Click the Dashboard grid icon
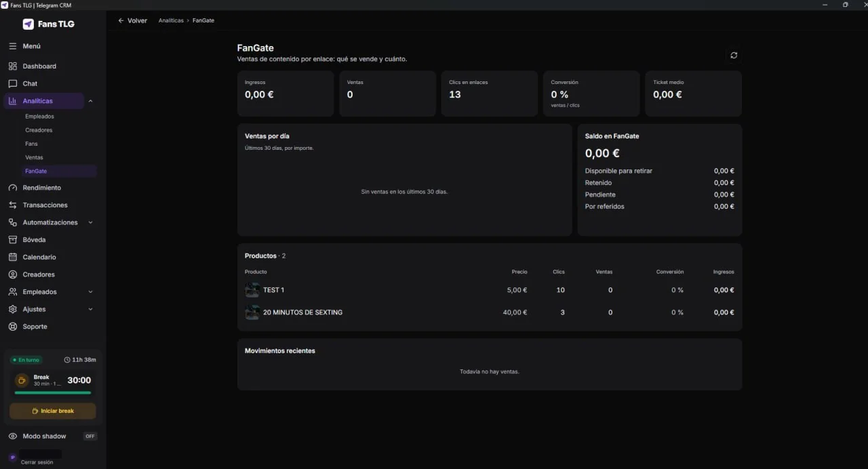Viewport: 868px width, 469px height. [x=13, y=66]
